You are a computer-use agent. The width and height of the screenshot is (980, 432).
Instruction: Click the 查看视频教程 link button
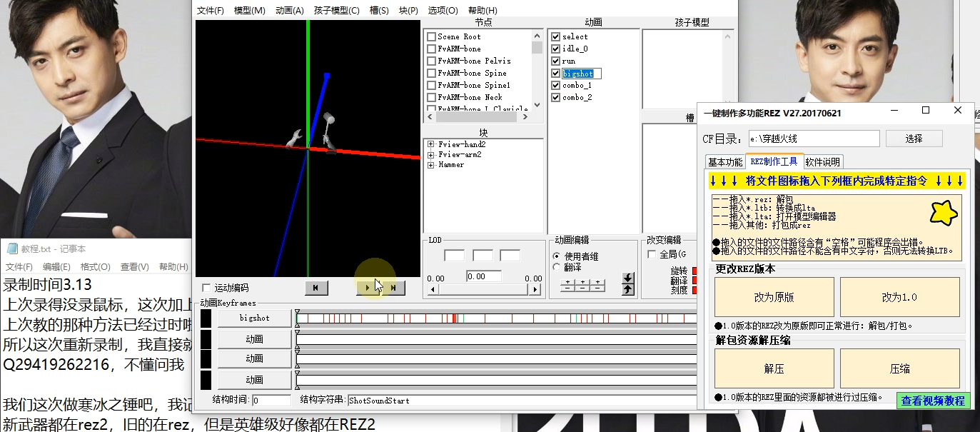[933, 401]
